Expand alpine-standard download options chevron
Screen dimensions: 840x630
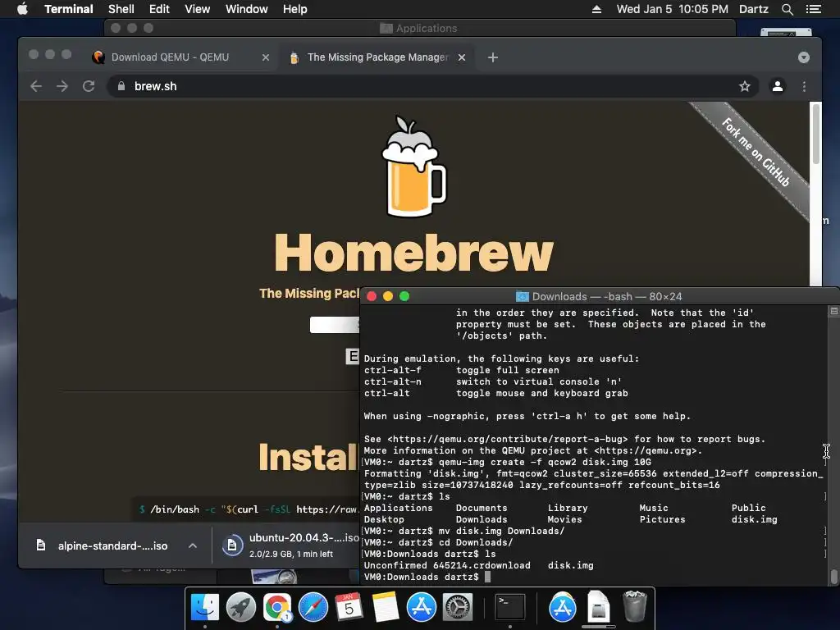pos(193,546)
